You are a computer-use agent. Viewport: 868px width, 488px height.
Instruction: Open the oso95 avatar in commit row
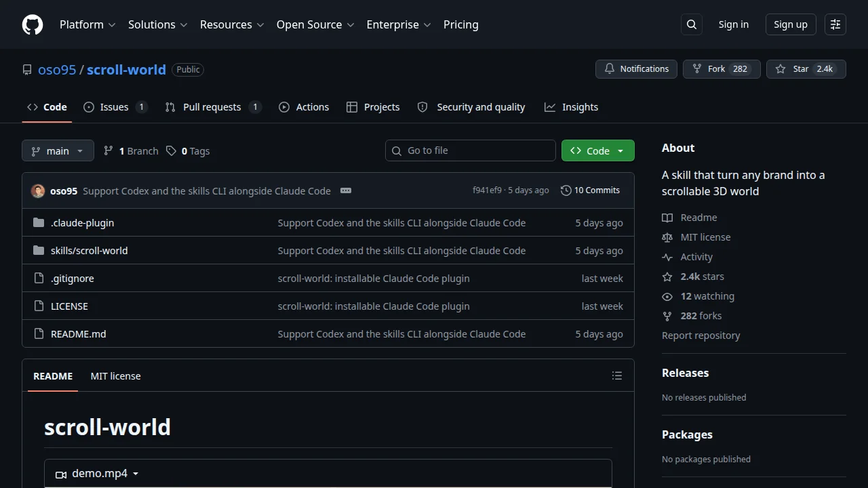point(38,190)
